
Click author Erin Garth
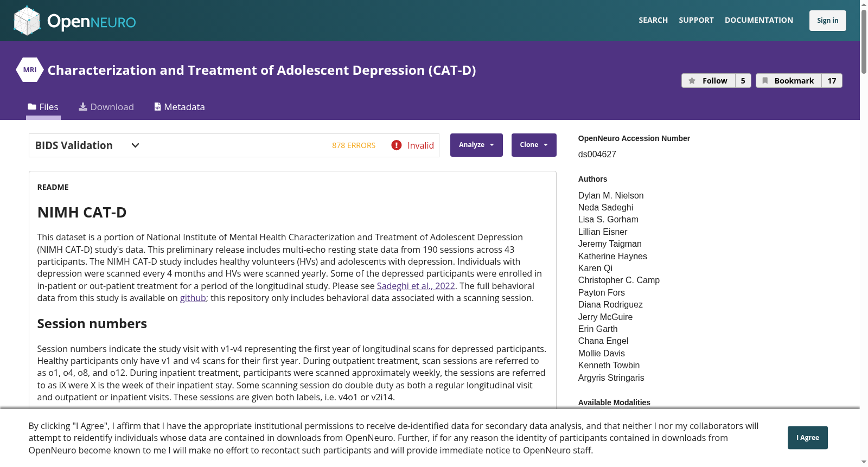(x=598, y=329)
